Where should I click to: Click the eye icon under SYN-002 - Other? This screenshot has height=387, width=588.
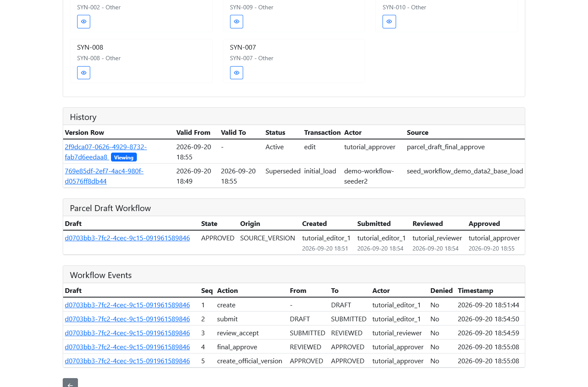tap(83, 22)
